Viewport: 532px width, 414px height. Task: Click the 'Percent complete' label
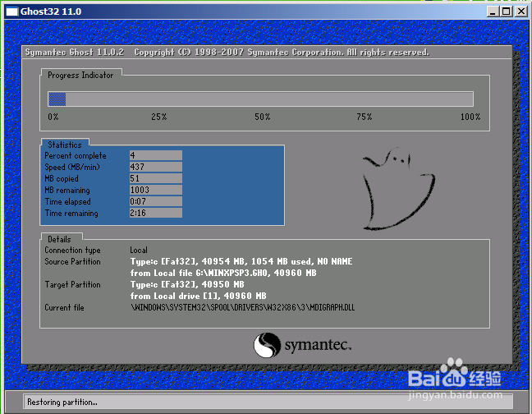click(76, 156)
